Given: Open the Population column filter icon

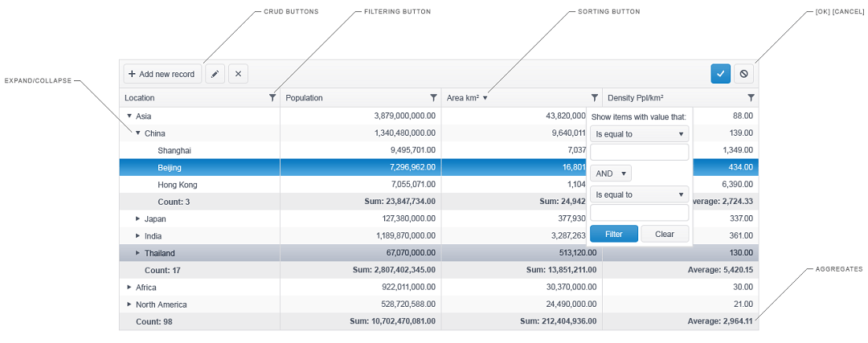Looking at the screenshot, I should click(x=433, y=98).
